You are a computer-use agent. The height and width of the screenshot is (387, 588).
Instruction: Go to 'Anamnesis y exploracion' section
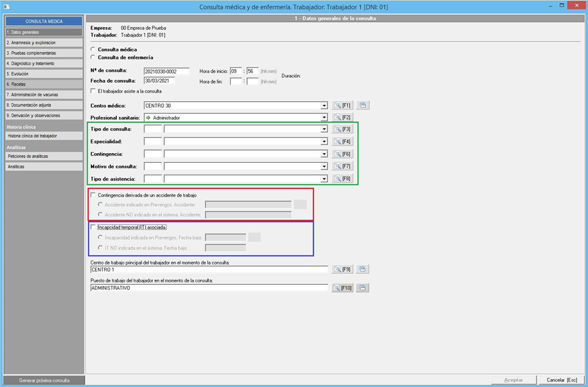point(42,43)
